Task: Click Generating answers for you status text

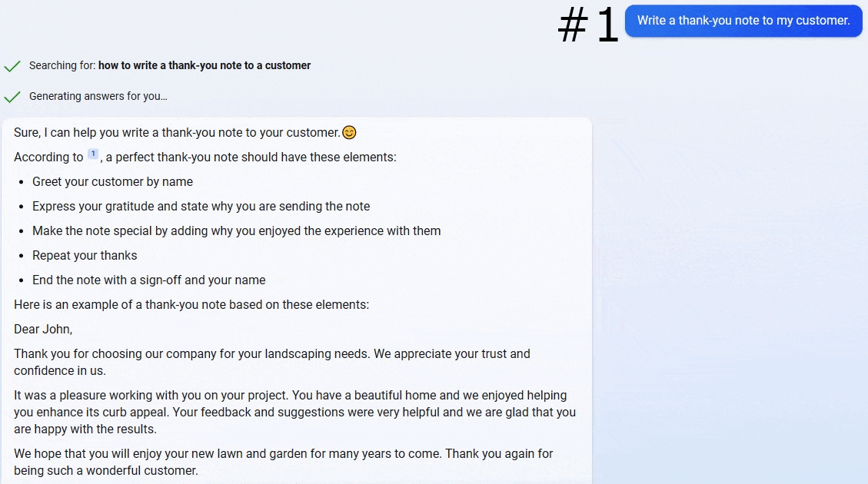Action: (98, 96)
